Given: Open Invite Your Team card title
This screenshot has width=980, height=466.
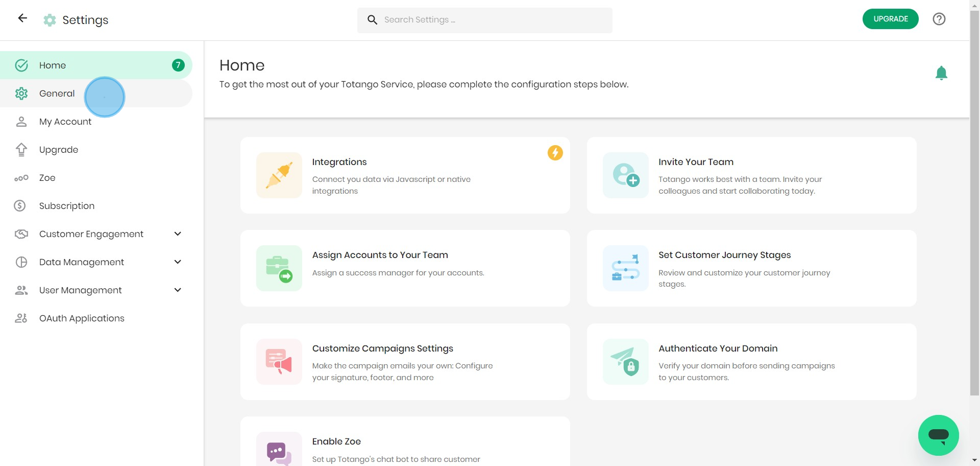Looking at the screenshot, I should (x=696, y=162).
